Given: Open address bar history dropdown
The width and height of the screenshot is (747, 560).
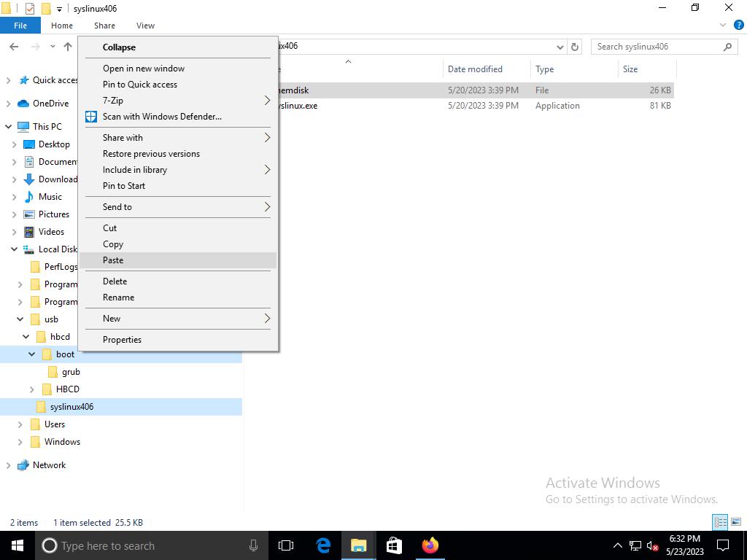Looking at the screenshot, I should click(560, 47).
